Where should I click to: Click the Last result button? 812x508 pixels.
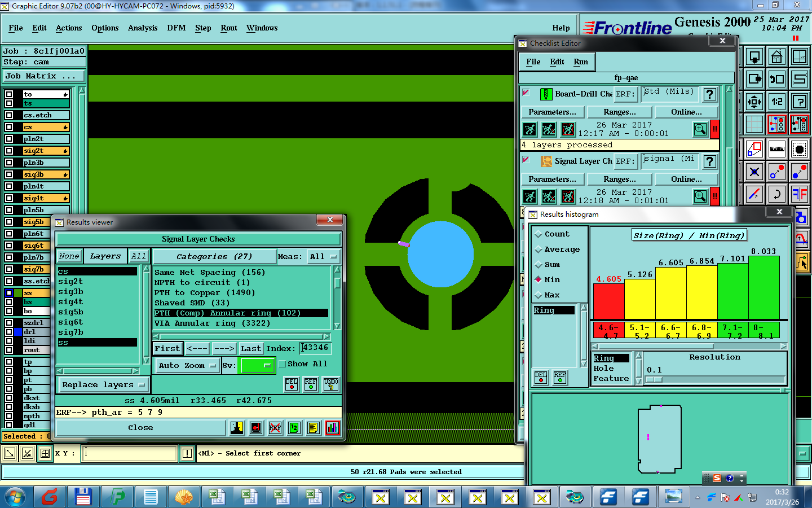click(x=251, y=348)
